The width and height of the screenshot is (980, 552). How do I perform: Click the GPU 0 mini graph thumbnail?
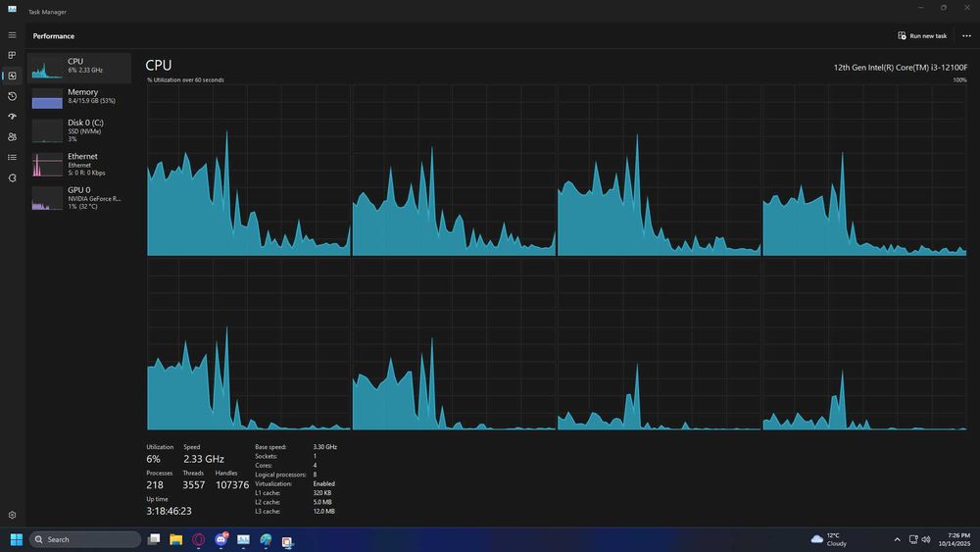tap(47, 199)
